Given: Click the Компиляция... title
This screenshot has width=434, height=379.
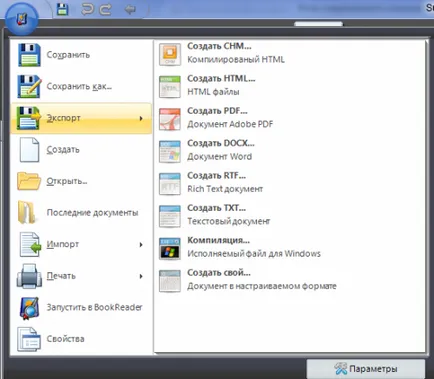Looking at the screenshot, I should [218, 240].
